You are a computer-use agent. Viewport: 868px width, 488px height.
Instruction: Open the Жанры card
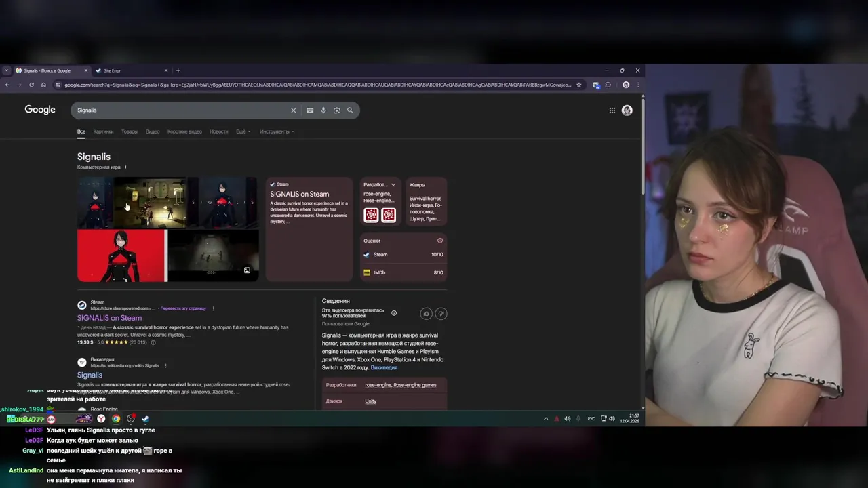click(x=426, y=201)
